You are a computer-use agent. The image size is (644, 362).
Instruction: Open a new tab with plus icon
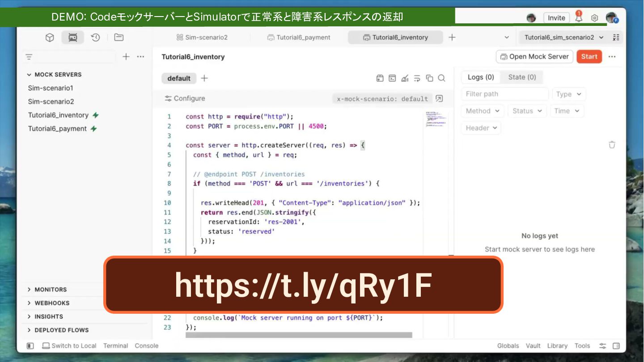(452, 38)
